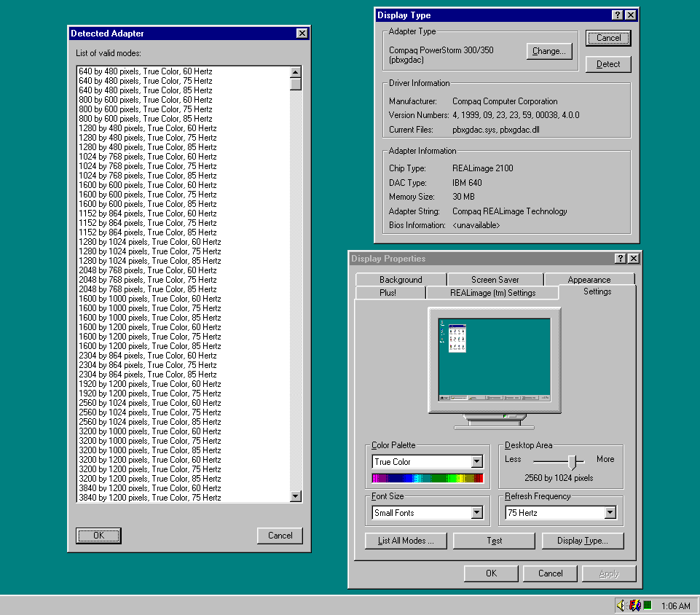Open the Refresh Frequency dropdown

click(610, 513)
